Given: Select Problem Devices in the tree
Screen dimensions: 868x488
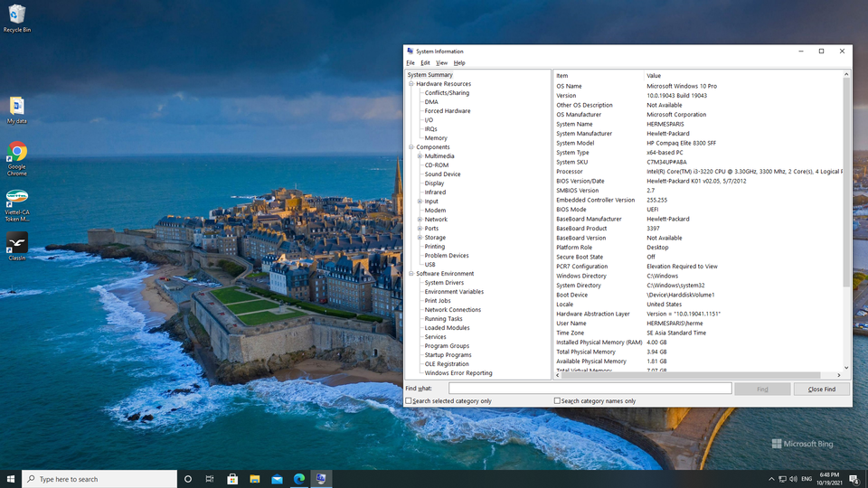Looking at the screenshot, I should pos(446,256).
